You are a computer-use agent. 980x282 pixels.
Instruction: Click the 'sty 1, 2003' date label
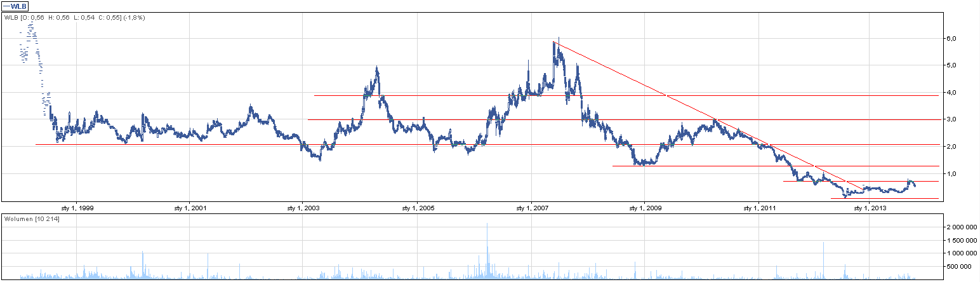point(303,208)
